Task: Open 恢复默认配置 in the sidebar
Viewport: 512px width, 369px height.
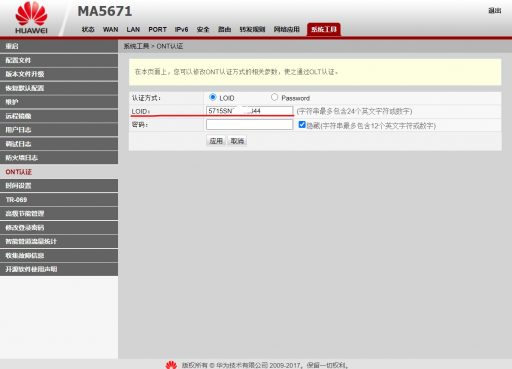Action: [59, 88]
